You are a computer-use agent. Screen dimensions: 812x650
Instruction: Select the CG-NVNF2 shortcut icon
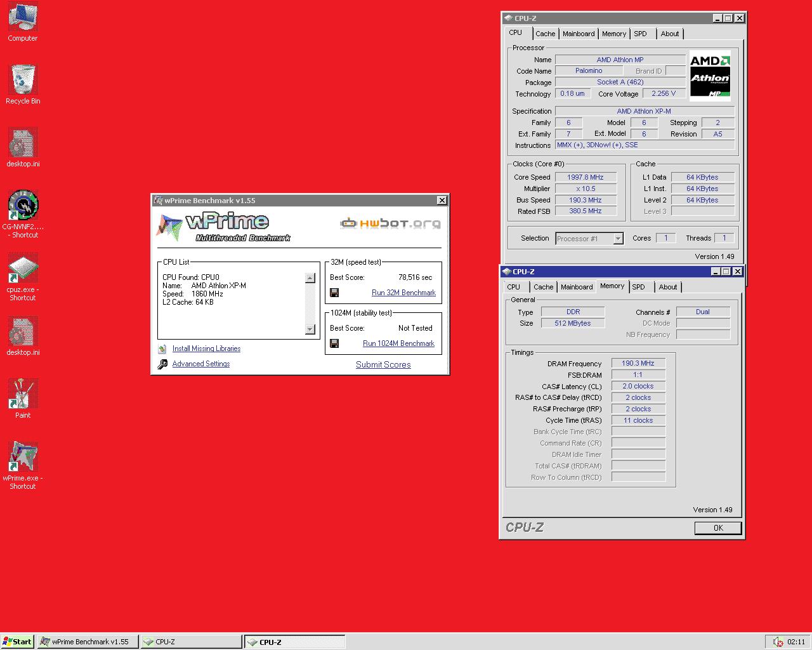coord(23,205)
